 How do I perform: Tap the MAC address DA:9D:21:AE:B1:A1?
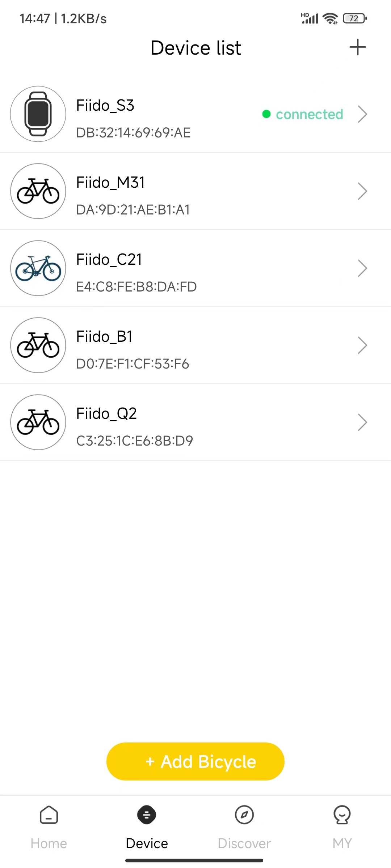point(133,210)
